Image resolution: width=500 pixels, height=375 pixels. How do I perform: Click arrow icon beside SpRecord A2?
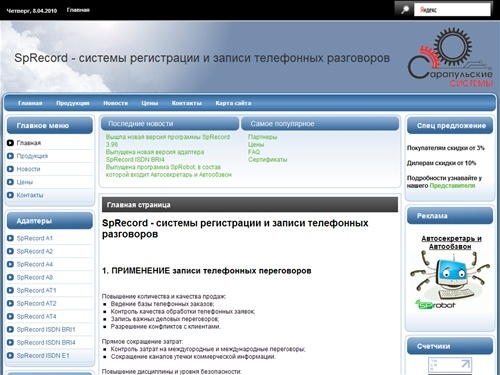10,251
